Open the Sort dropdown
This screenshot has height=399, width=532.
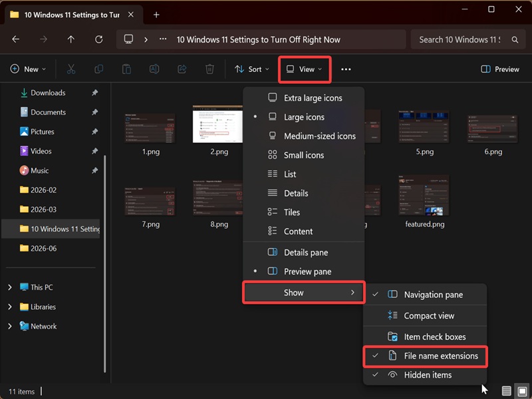coord(252,69)
